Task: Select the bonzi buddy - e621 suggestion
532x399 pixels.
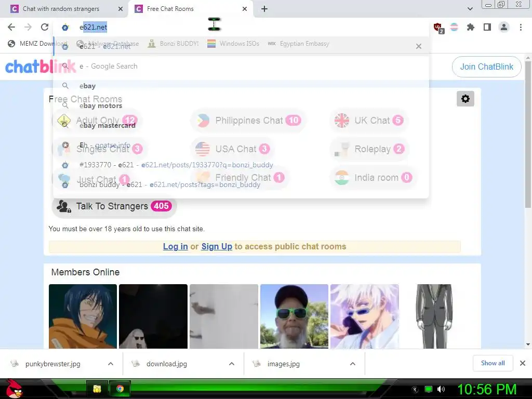Action: (241, 184)
